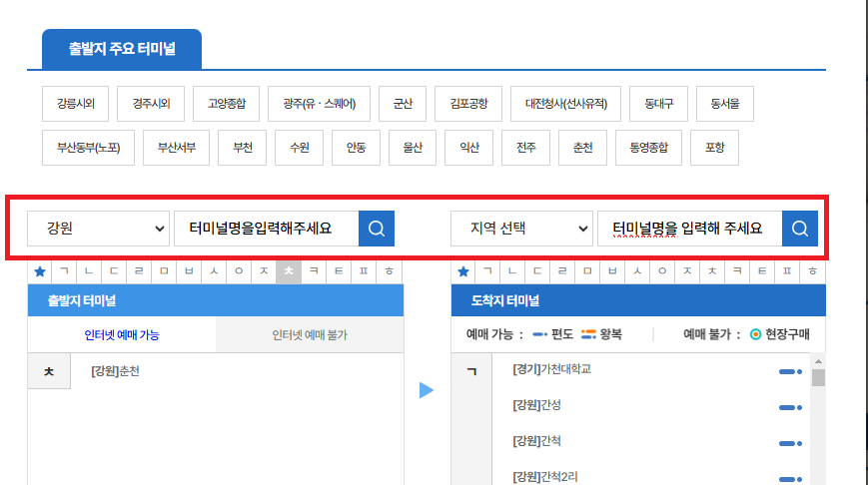Choose 군산 terminal button
This screenshot has width=868, height=485.
[403, 104]
